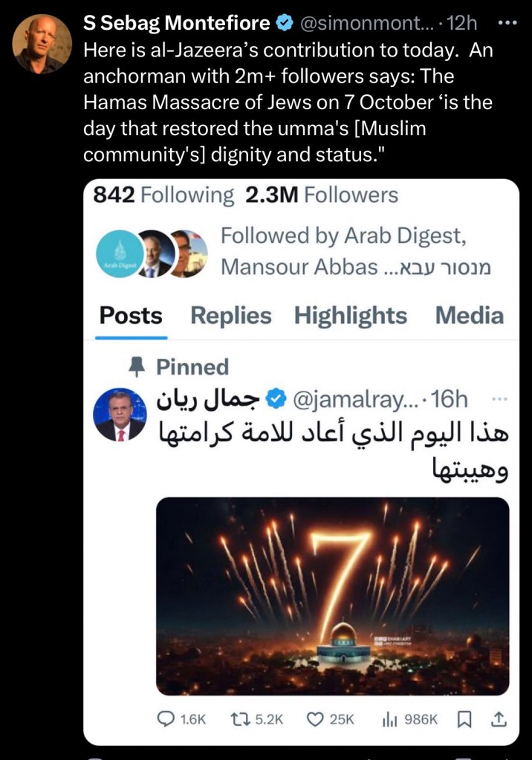Viewport: 532px width, 760px height.
Task: Switch to the Highlights tab
Action: [x=351, y=316]
